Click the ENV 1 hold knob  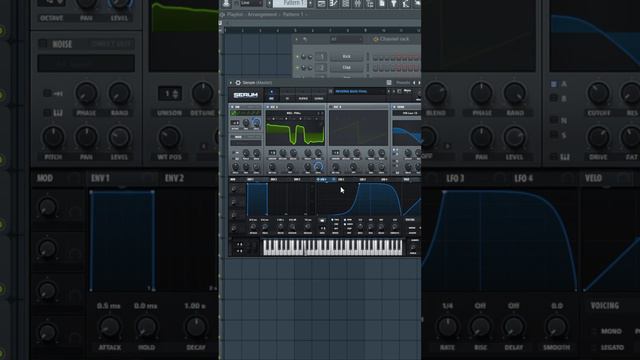[265, 227]
